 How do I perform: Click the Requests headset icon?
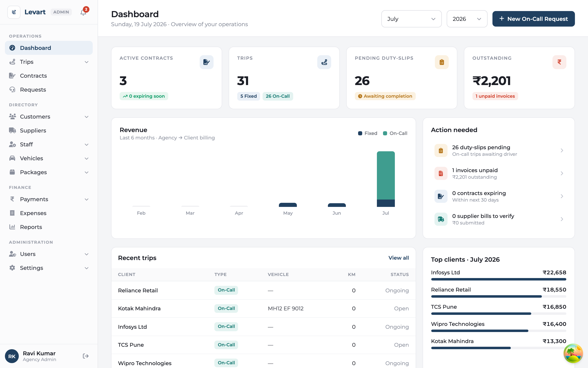(x=12, y=90)
